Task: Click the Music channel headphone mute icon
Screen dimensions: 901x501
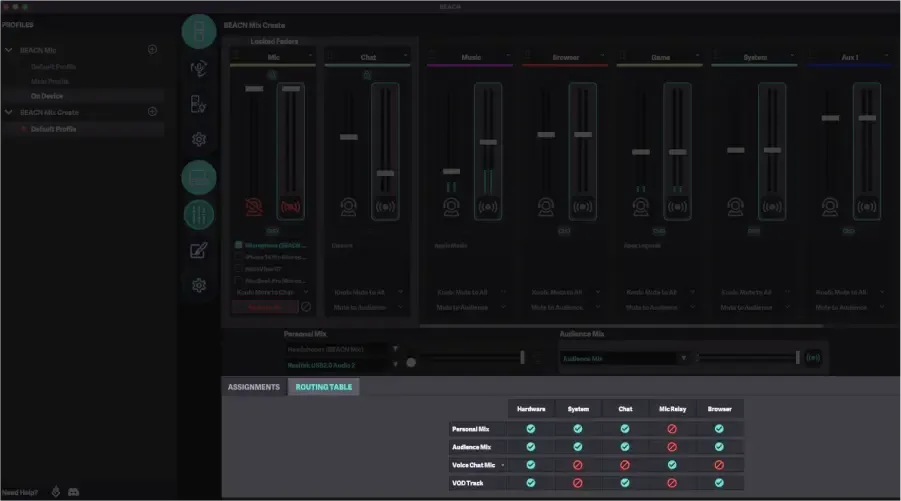Action: 451,206
